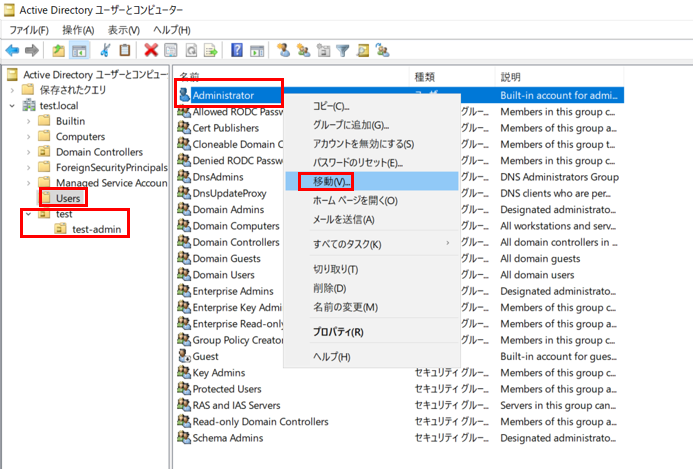This screenshot has width=693, height=469.
Task: Open the すべてのタスク(K) submenu
Action: pos(371,244)
